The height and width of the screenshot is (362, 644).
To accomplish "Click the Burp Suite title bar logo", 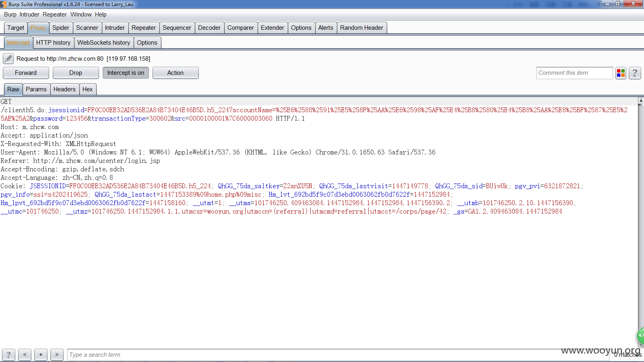I will (3, 4).
